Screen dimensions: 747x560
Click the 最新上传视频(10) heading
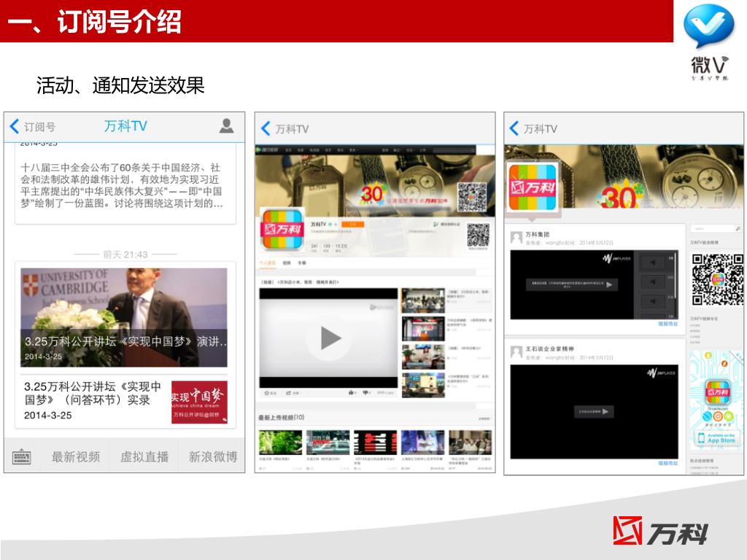tap(281, 418)
